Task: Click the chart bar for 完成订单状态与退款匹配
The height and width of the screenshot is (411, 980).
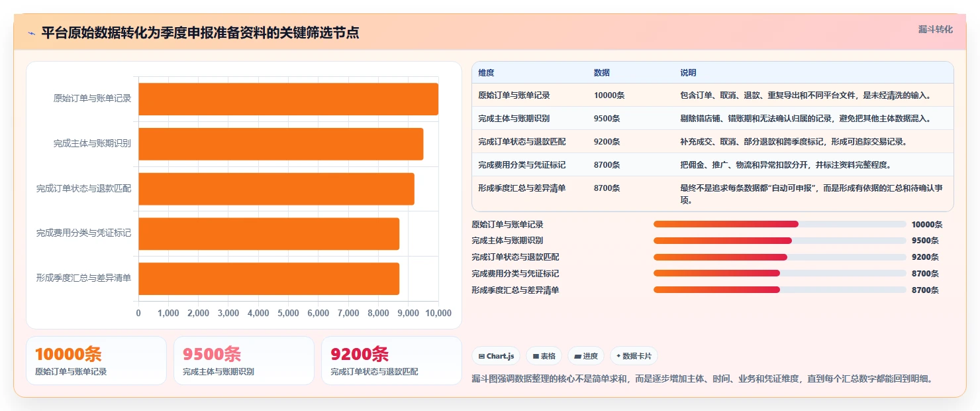Action: point(276,188)
